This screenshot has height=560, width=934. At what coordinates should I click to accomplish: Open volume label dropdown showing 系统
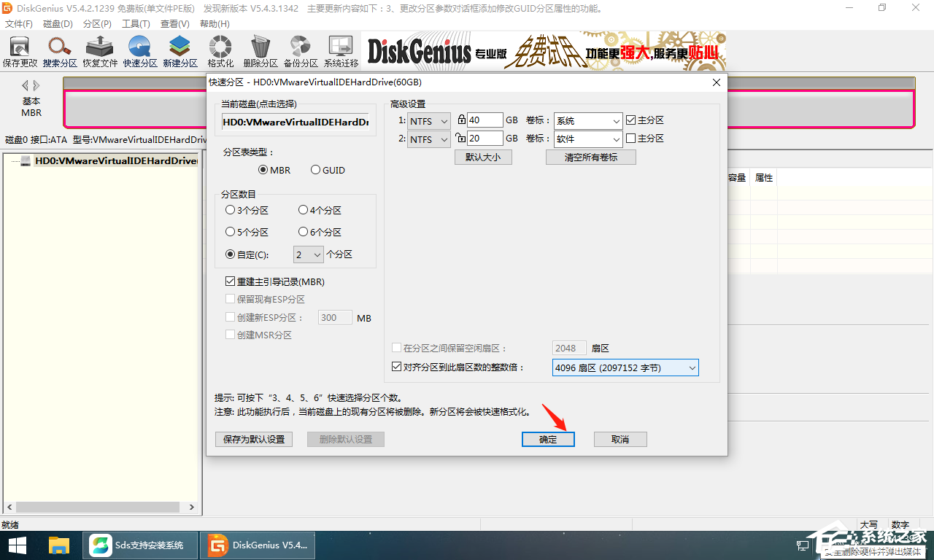pos(587,120)
